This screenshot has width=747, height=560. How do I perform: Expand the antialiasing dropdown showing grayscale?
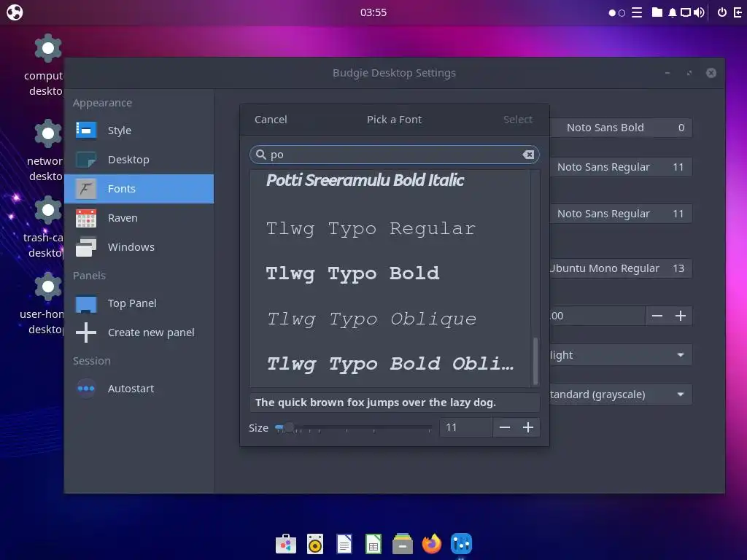621,394
